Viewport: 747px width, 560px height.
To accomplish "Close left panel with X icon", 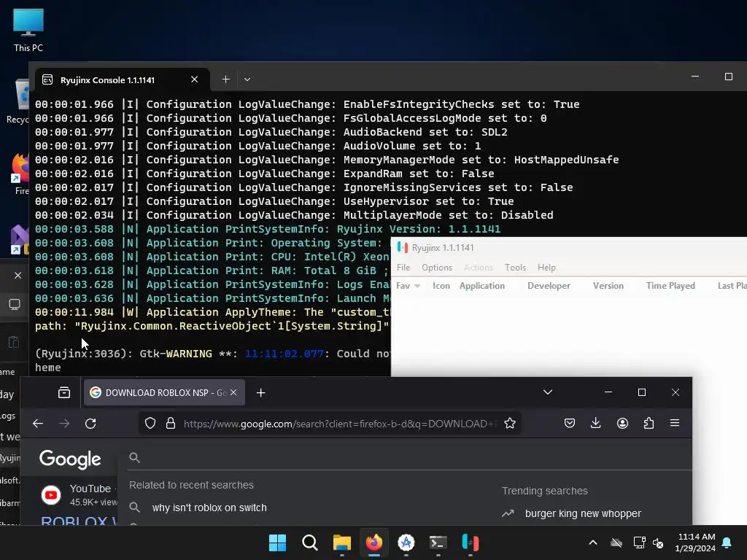I will tap(18, 275).
